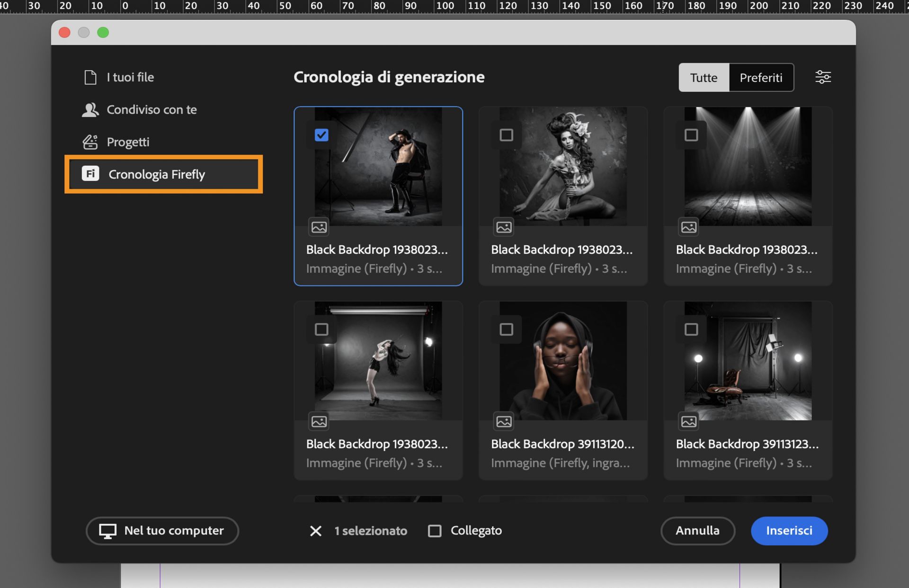Viewport: 909px width, 588px height.
Task: Tick the checkbox on the armchair studio image
Action: (x=691, y=329)
